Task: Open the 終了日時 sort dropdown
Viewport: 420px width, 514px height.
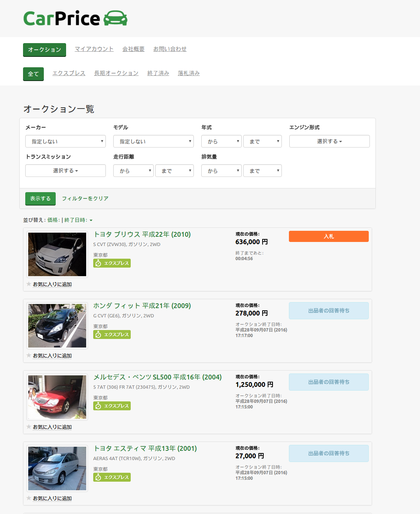Action: tap(78, 220)
